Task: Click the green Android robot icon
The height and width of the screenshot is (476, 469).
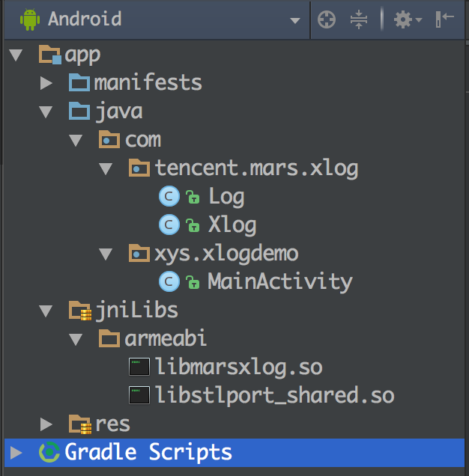Action: pyautogui.click(x=30, y=19)
